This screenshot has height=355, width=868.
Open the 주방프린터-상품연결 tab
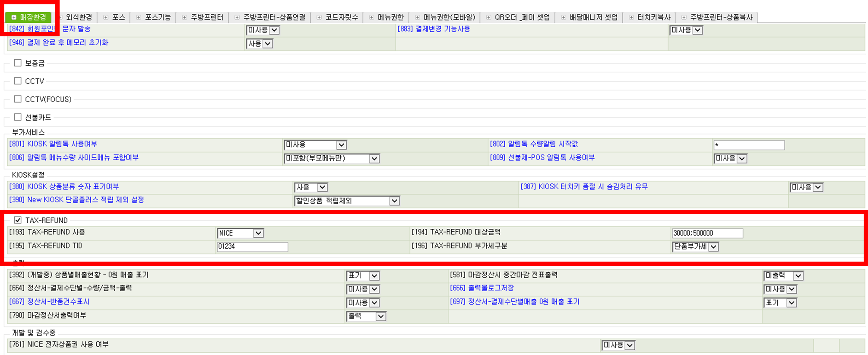point(274,17)
